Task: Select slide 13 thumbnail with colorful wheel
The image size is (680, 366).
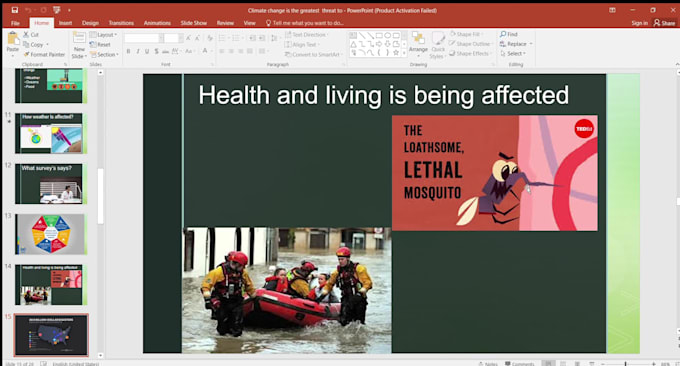Action: (x=51, y=234)
